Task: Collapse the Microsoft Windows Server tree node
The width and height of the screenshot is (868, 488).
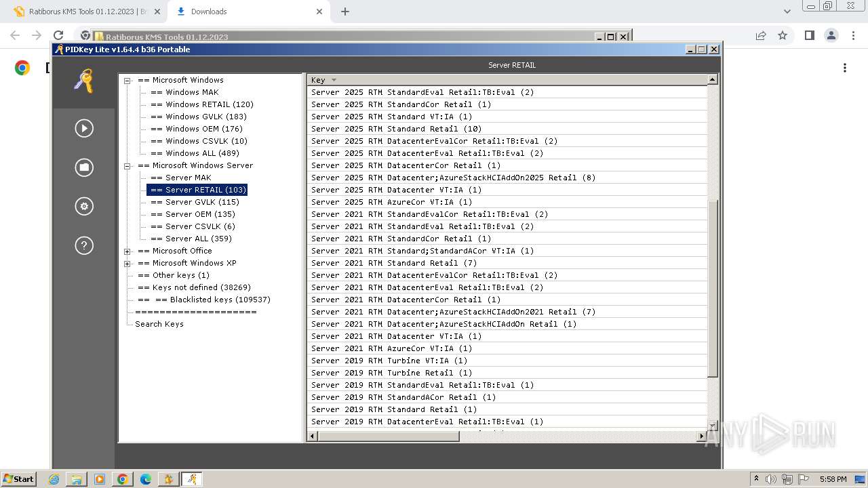Action: 127,165
